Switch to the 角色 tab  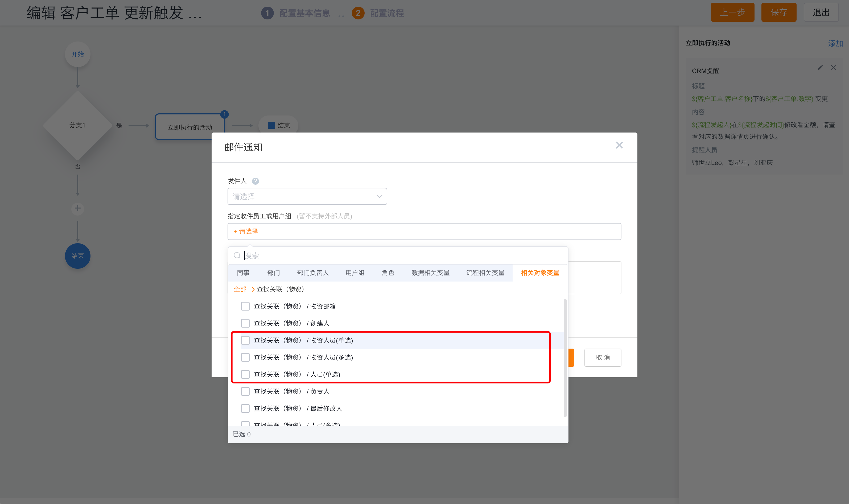388,273
